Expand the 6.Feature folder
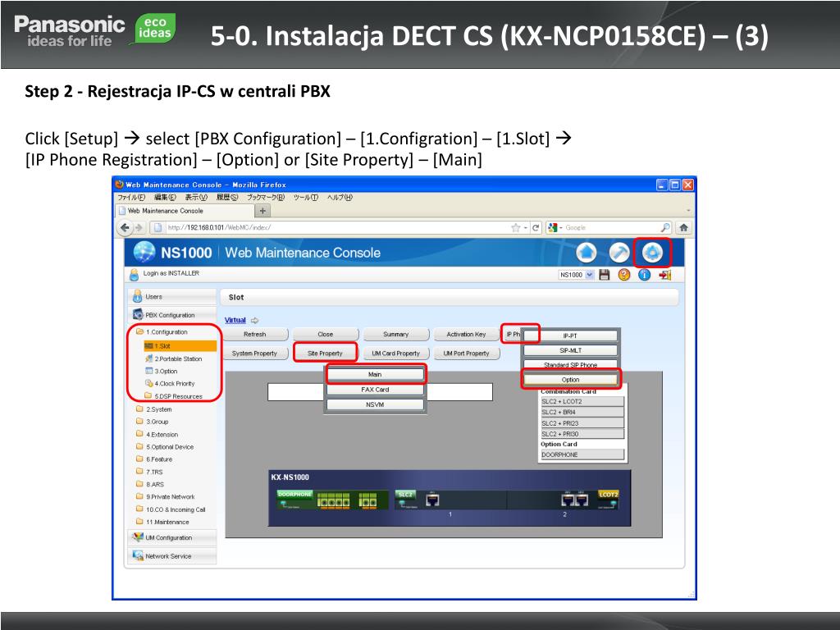The height and width of the screenshot is (630, 840). [154, 459]
